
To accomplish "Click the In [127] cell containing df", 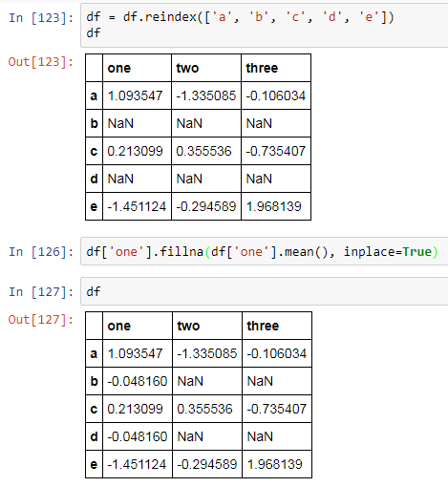I will (265, 291).
